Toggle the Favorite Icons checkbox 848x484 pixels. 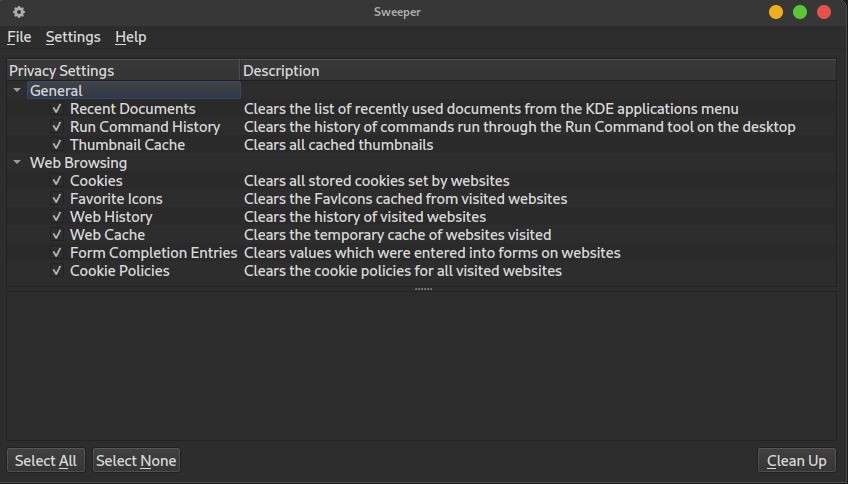[x=57, y=198]
